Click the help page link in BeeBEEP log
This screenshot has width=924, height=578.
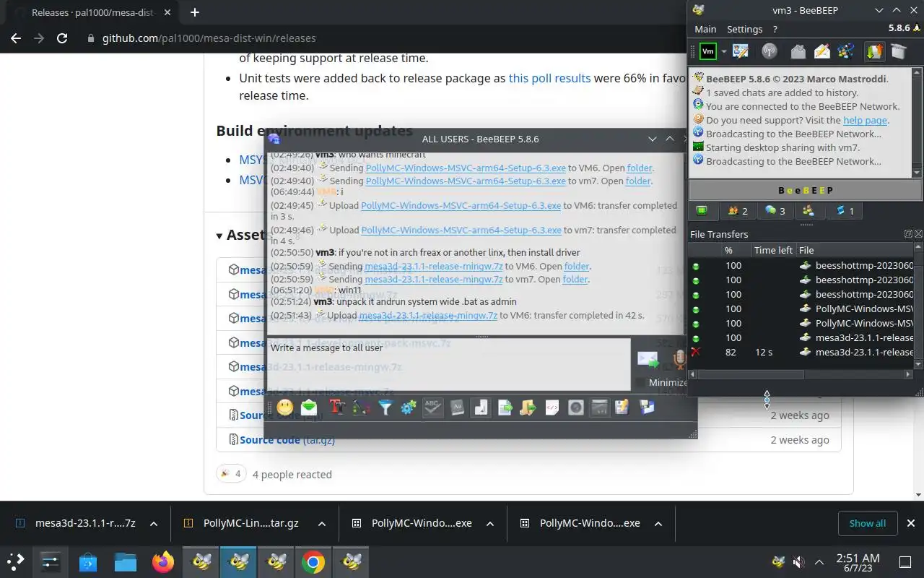(865, 121)
